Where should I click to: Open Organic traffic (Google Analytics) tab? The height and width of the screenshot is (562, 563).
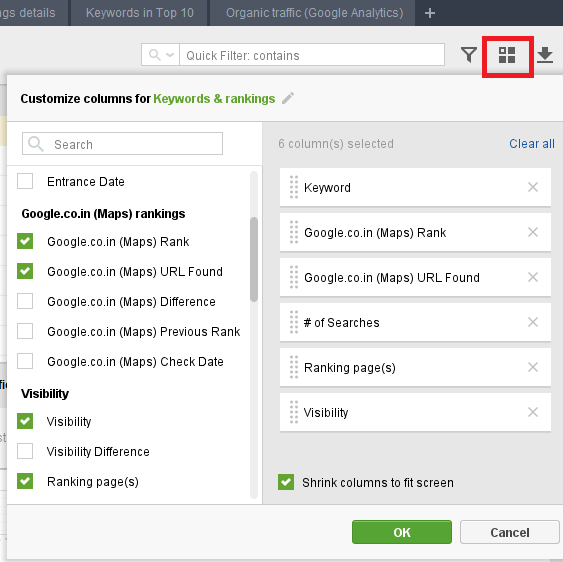point(314,13)
